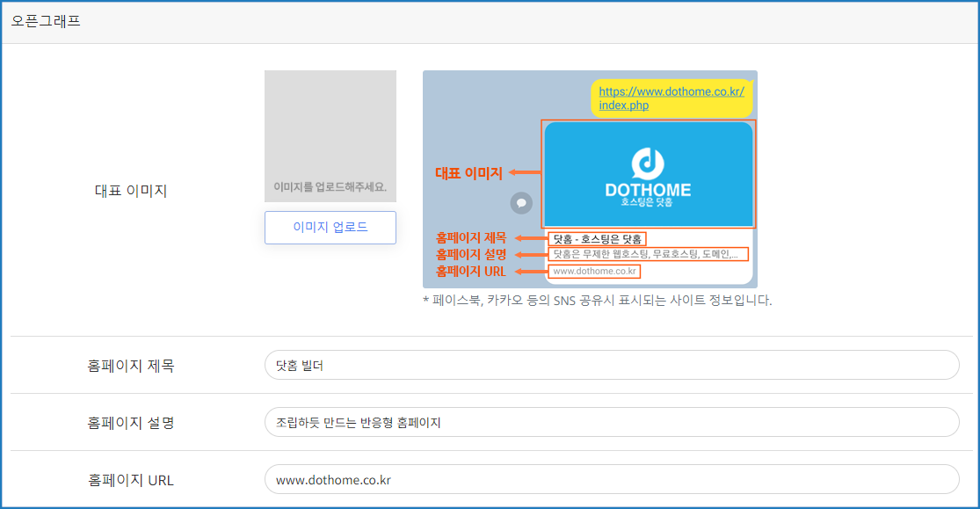Click the orange arrow beside red 홈페이지 URL label

531,272
